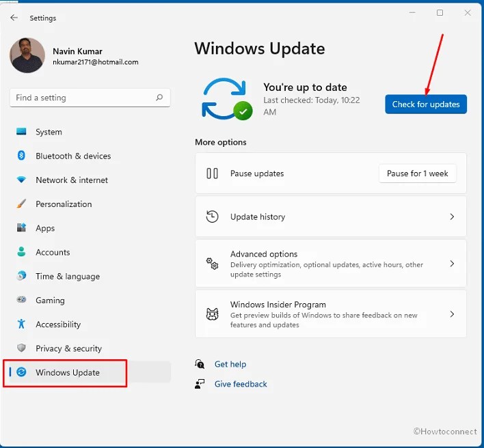Image resolution: width=484 pixels, height=448 pixels.
Task: Click the Privacy shield icon
Action: (21, 348)
